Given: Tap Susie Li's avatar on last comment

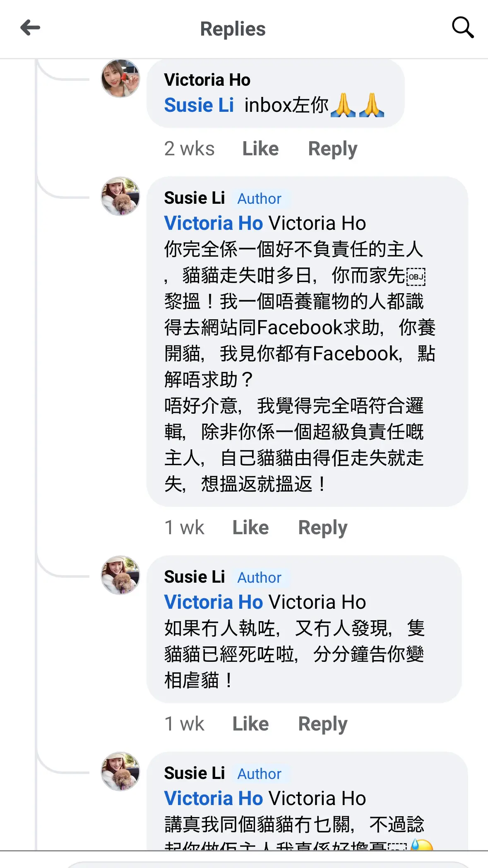Looking at the screenshot, I should pos(120,772).
